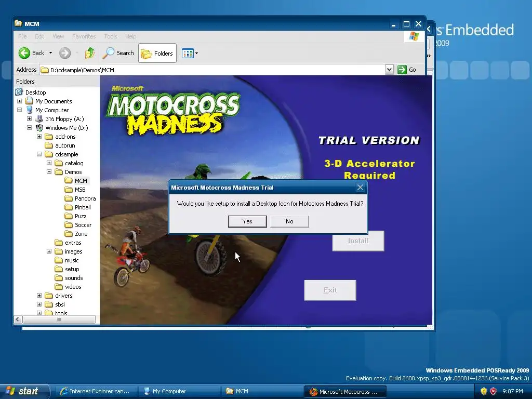Expand the add-ons folder node
This screenshot has width=532, height=399.
click(39, 137)
